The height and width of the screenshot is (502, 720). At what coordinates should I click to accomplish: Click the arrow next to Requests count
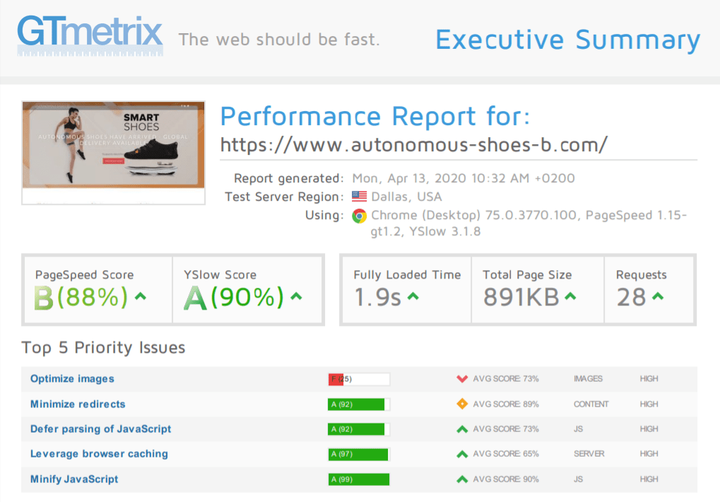658,296
